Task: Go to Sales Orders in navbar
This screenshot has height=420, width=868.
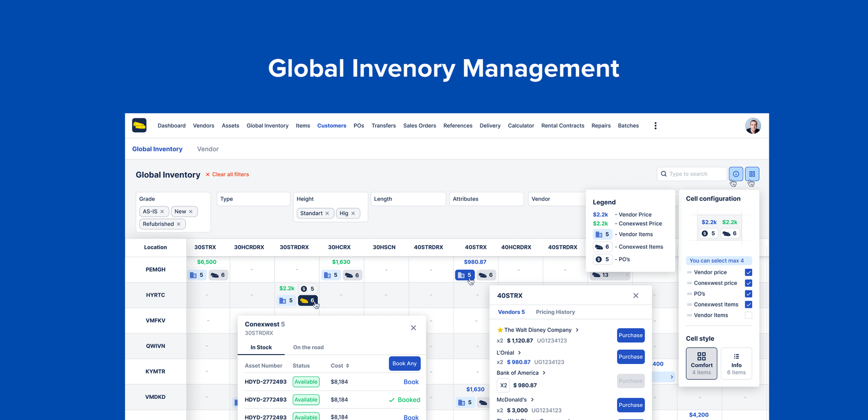Action: click(420, 126)
